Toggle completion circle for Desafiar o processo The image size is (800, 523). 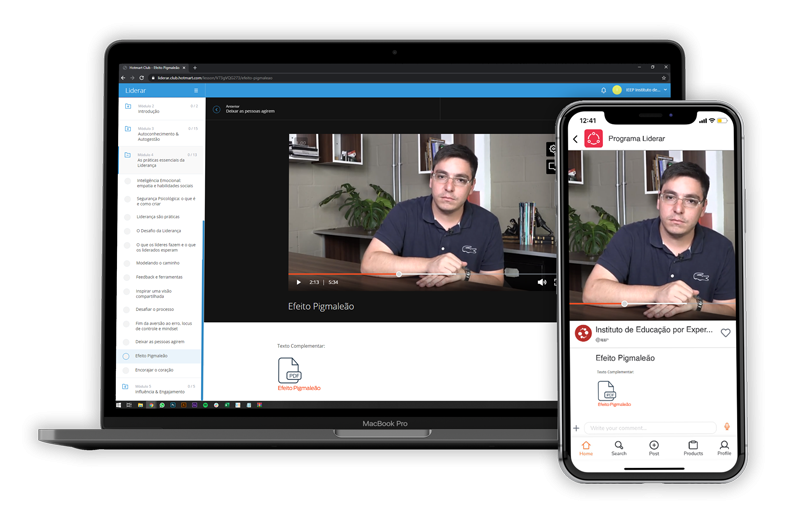pyautogui.click(x=127, y=309)
